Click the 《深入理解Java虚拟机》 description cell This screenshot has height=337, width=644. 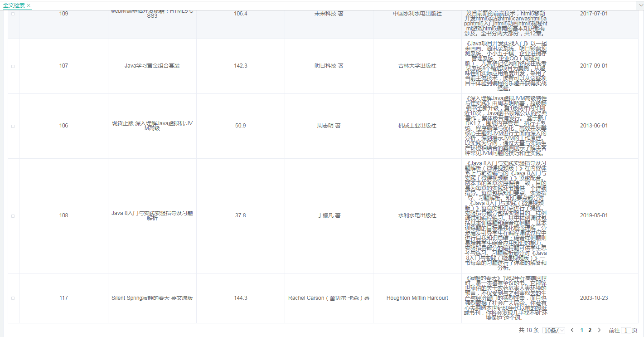point(506,126)
